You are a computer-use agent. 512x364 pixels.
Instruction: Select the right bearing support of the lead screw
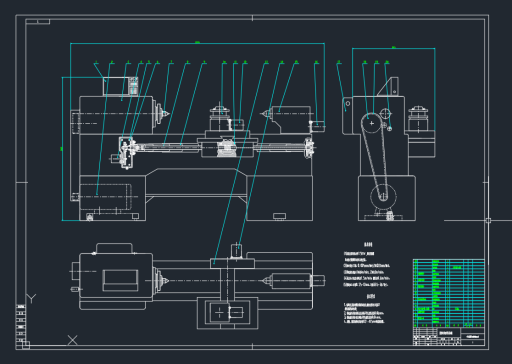pyautogui.click(x=309, y=148)
